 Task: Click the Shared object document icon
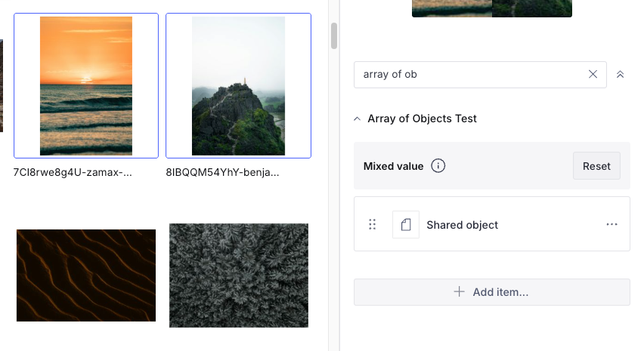[x=406, y=225]
